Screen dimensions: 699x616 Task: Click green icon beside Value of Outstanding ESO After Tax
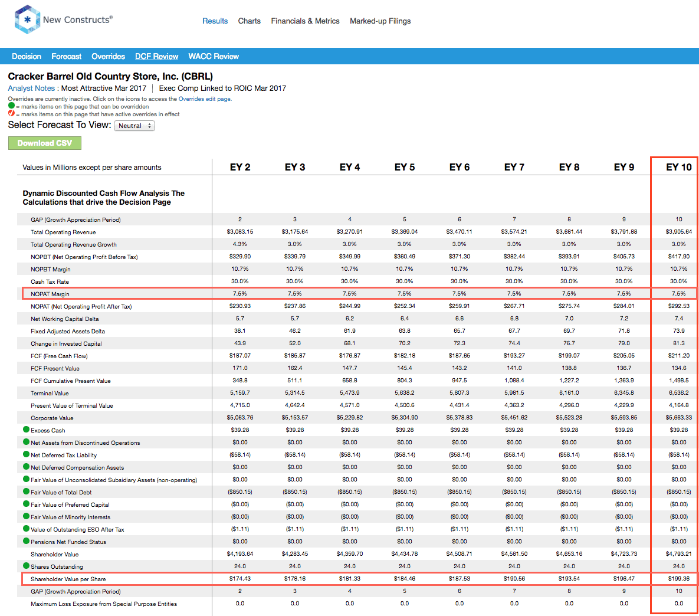[26, 529]
